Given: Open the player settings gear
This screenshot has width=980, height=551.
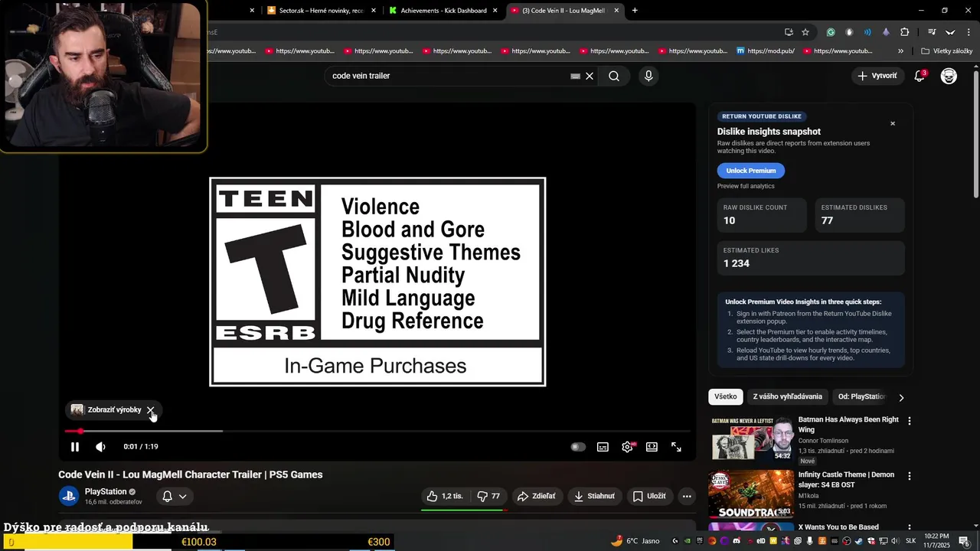Looking at the screenshot, I should coord(627,447).
